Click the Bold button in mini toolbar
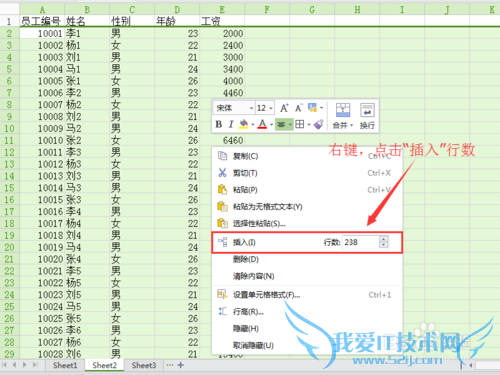Viewport: 500px width, 375px height. tap(219, 124)
